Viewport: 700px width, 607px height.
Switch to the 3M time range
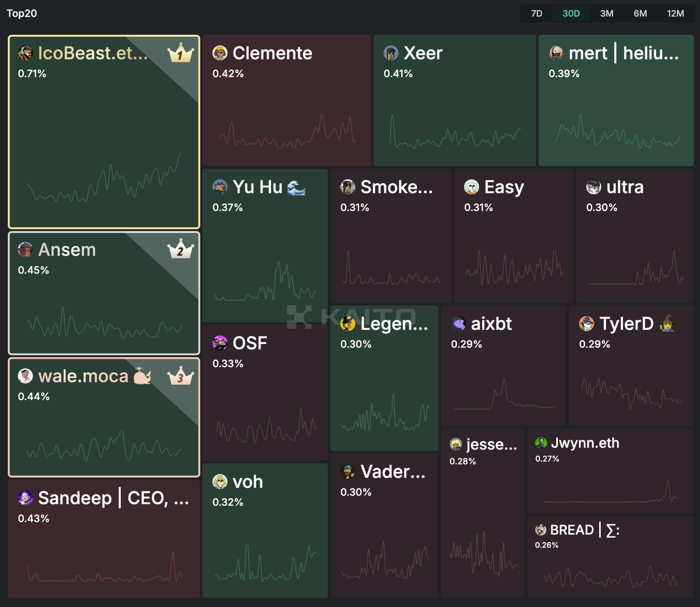606,14
